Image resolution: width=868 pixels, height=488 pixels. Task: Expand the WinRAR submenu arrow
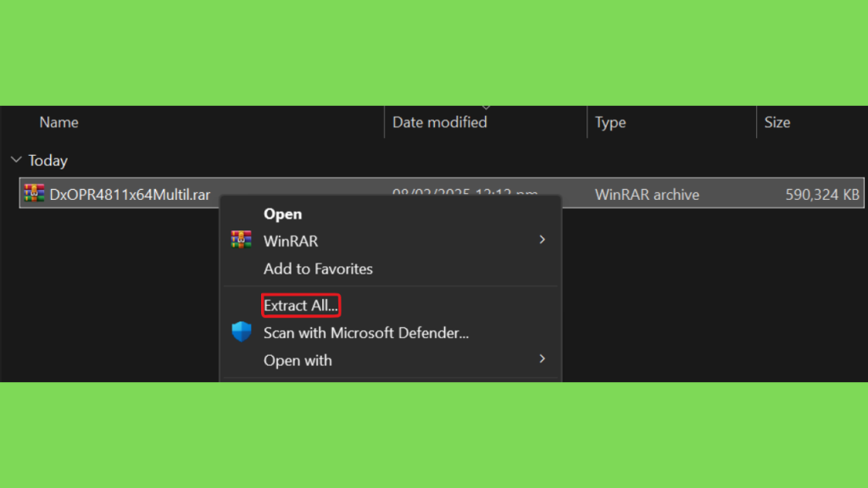(542, 240)
